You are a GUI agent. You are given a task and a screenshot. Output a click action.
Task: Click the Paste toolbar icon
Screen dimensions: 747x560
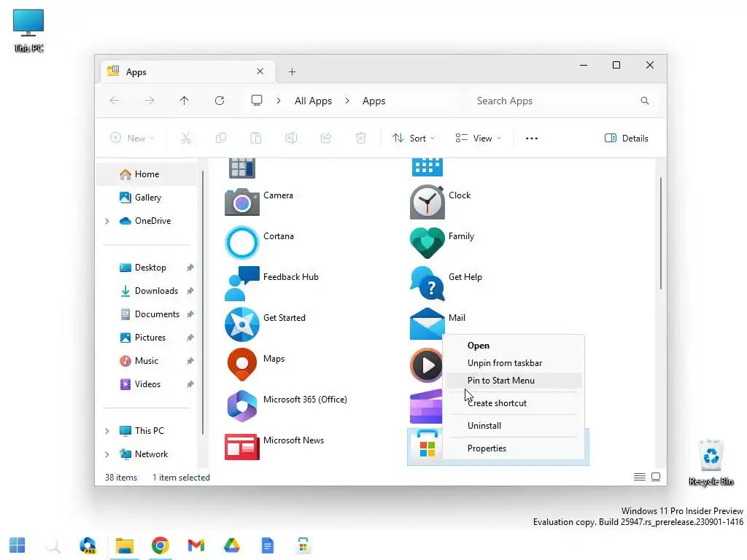pos(256,138)
